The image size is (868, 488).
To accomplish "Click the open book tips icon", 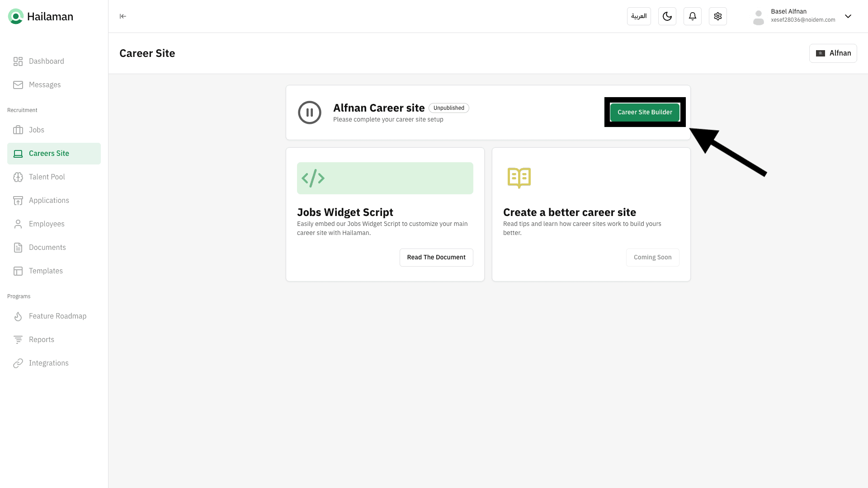I will click(519, 178).
